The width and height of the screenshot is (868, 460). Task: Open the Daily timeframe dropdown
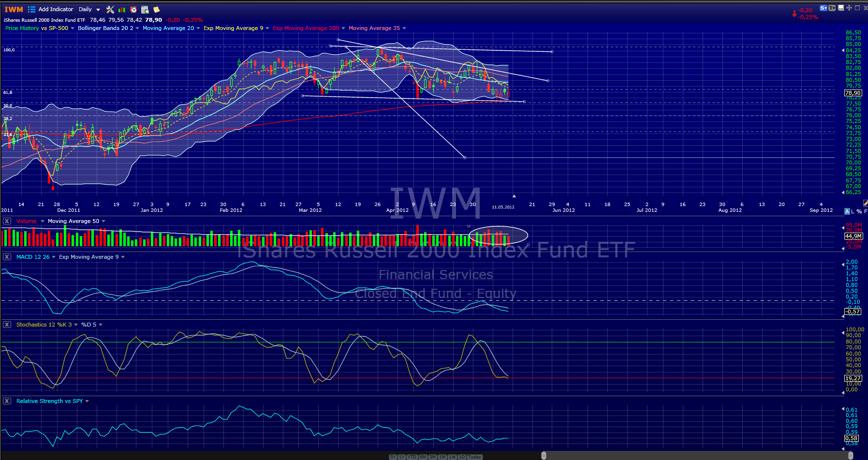coord(89,9)
